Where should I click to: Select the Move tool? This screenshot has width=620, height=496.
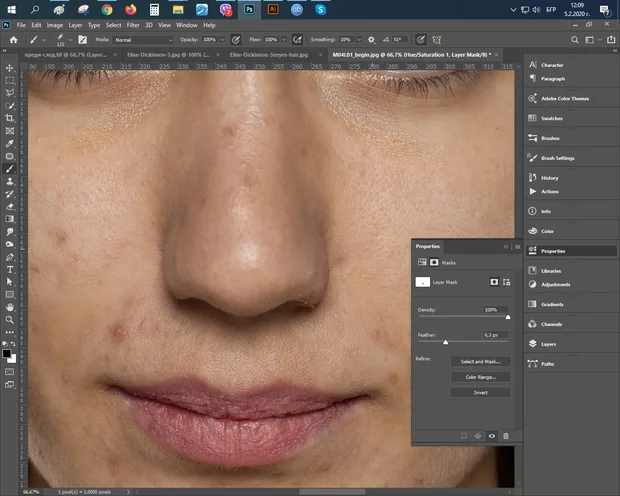[9, 68]
